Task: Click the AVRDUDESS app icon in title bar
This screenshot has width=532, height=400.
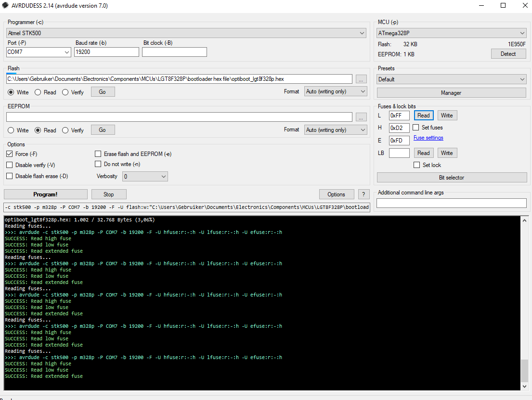Action: pos(5,5)
